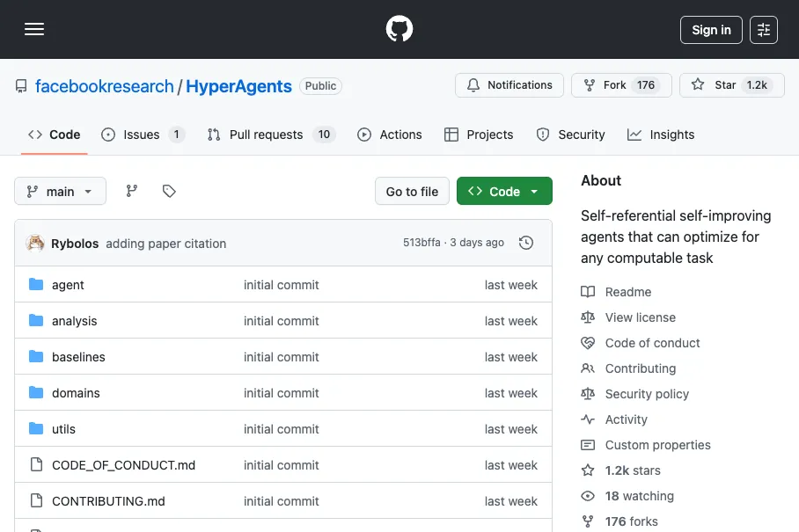This screenshot has height=532, width=799.
Task: Open the Actions tab
Action: coord(390,135)
